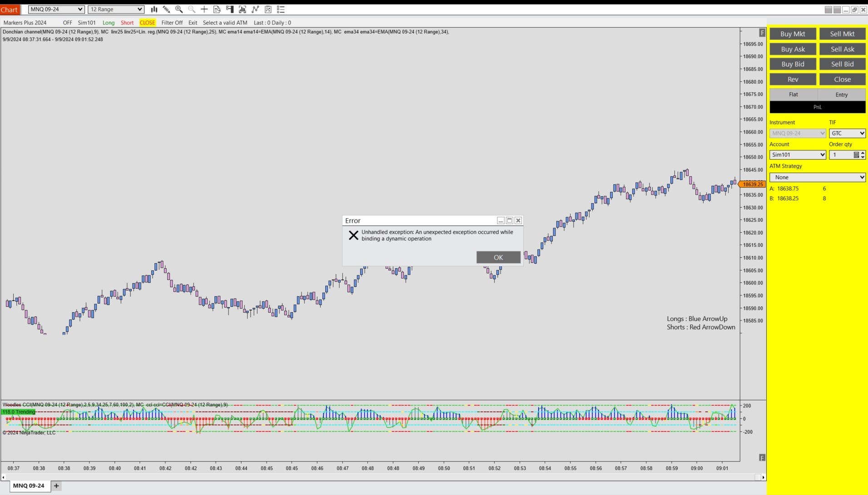The height and width of the screenshot is (495, 868).
Task: Click the green 118.0 Trending label
Action: pyautogui.click(x=19, y=412)
